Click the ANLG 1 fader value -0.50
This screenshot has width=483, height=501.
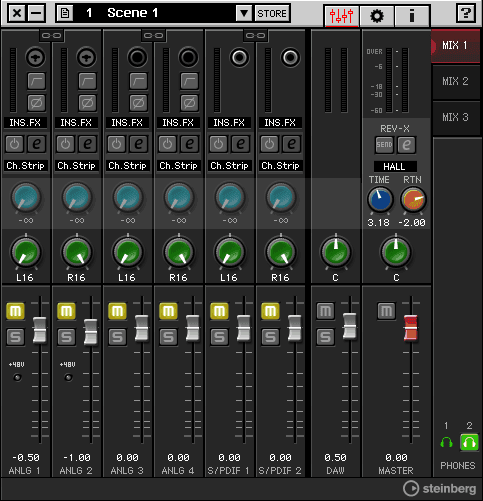coord(26,458)
